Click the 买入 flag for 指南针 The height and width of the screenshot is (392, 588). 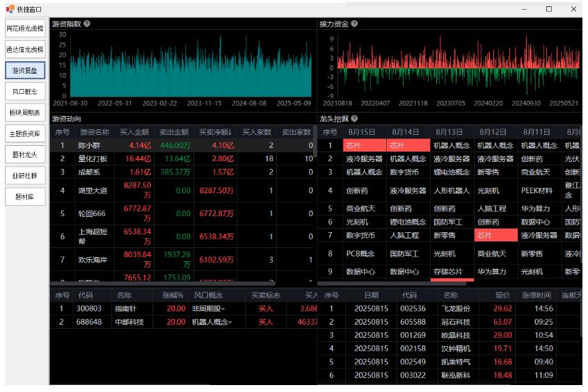click(x=266, y=309)
